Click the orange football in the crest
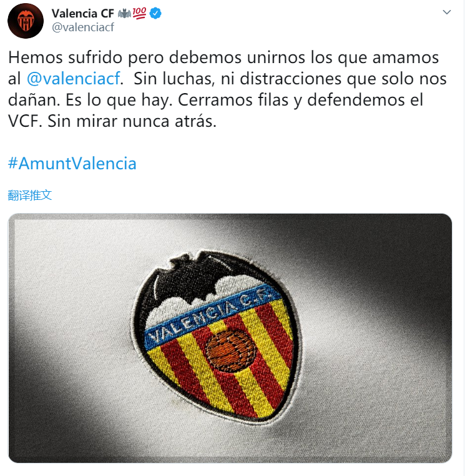 coord(232,352)
